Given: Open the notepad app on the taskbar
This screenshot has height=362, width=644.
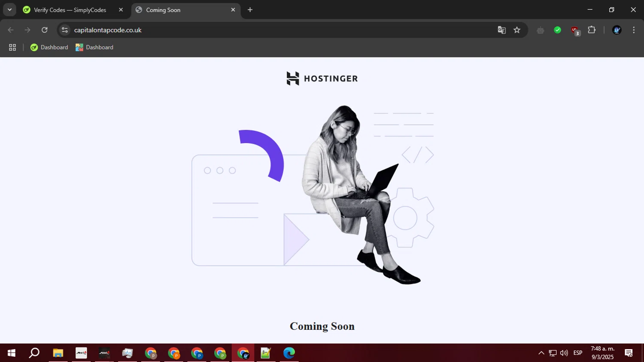Looking at the screenshot, I should pos(266,353).
